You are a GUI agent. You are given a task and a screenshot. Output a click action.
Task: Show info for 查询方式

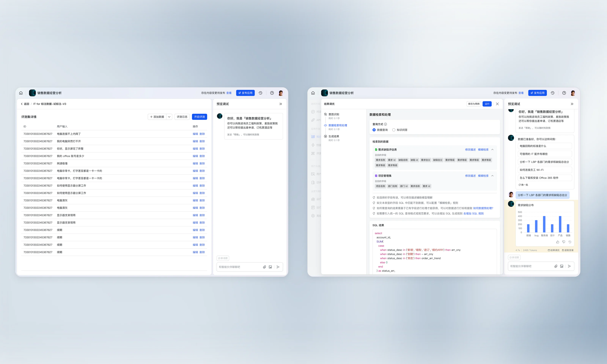(385, 124)
